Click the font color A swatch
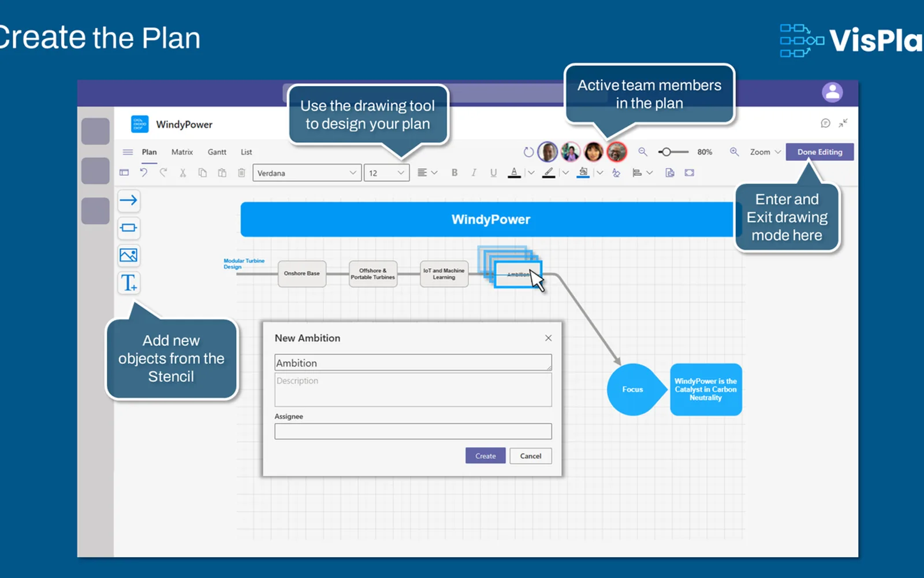The image size is (924, 578). [x=514, y=172]
